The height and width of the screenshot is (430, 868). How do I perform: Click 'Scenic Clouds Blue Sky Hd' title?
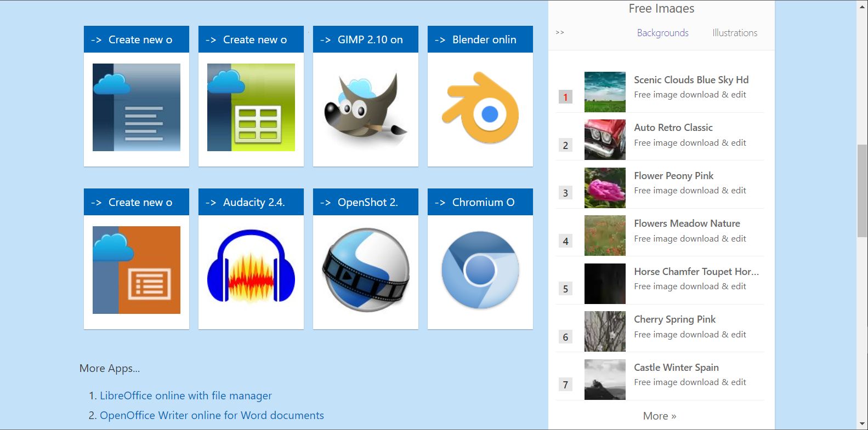click(691, 80)
